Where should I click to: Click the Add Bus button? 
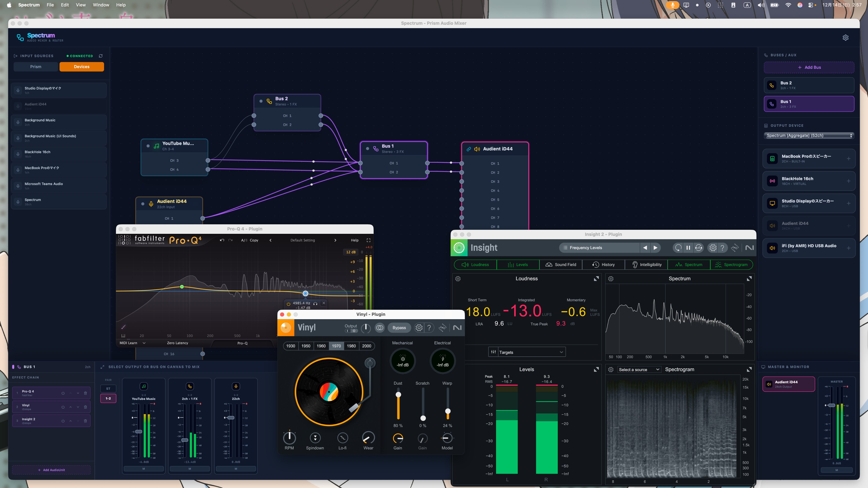point(809,67)
